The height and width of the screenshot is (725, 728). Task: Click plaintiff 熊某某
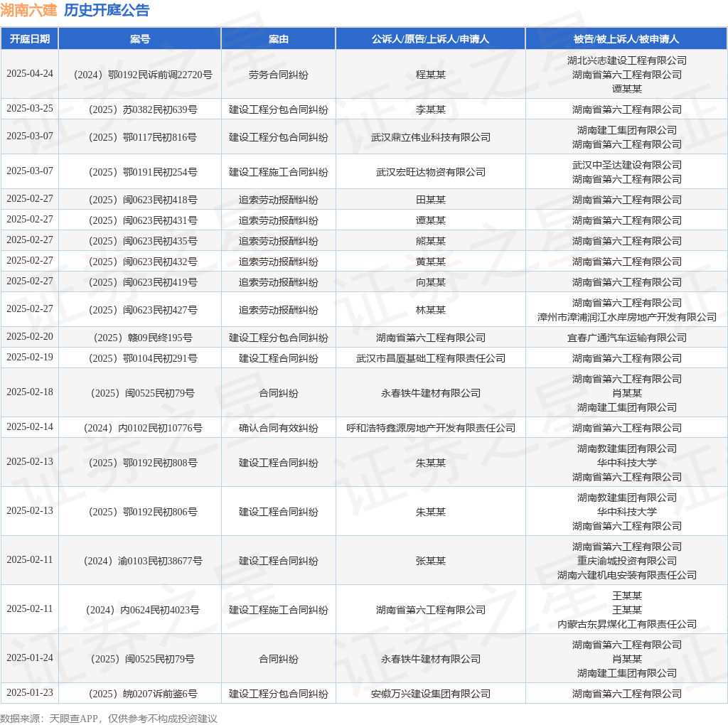[430, 242]
